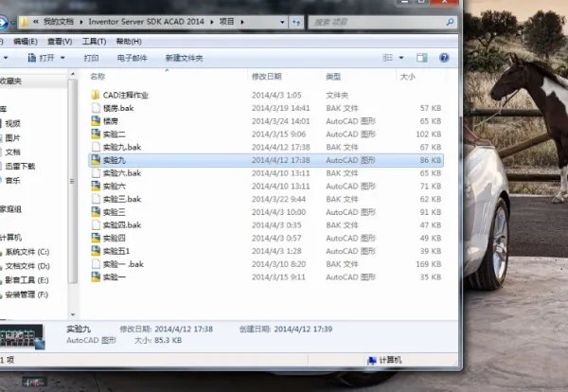568x392 pixels.
Task: Click the 实验二 AutoCAD file icon
Action: pos(95,134)
